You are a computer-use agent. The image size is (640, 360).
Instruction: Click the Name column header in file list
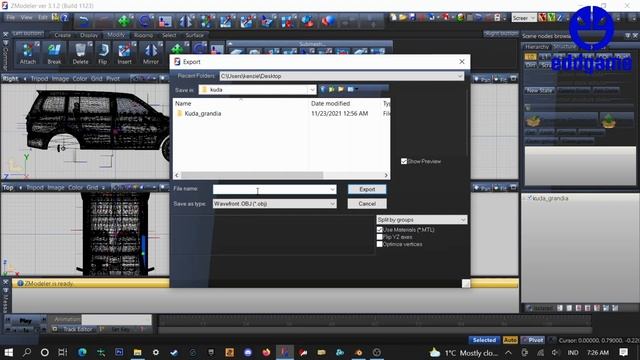(x=183, y=104)
